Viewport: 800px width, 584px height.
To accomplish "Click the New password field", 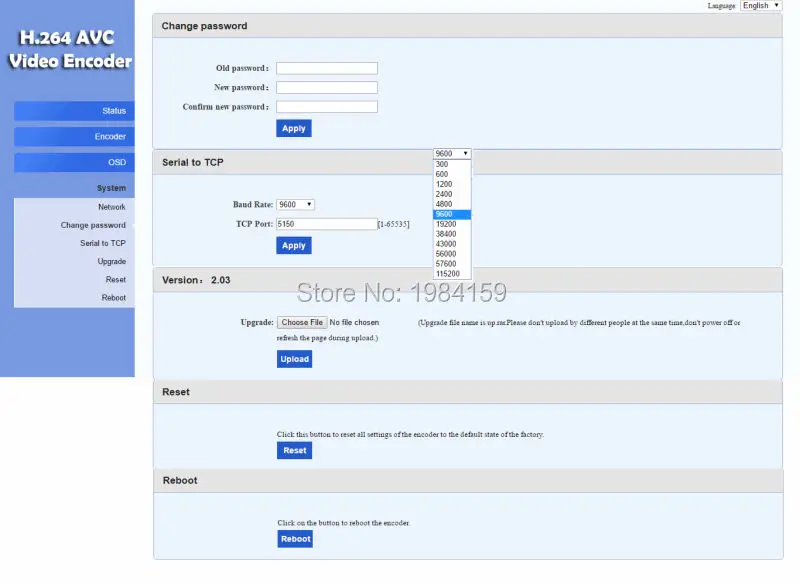I will click(327, 88).
